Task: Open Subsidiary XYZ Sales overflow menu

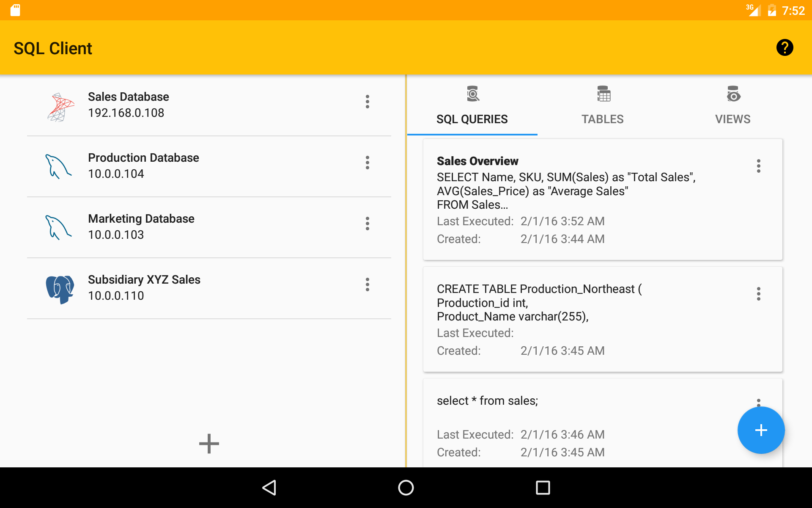Action: pyautogui.click(x=367, y=284)
